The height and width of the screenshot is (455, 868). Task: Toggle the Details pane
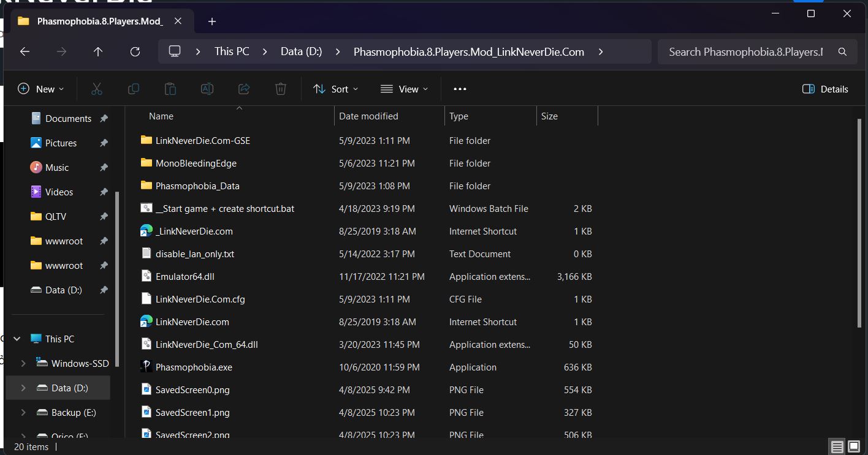(825, 89)
